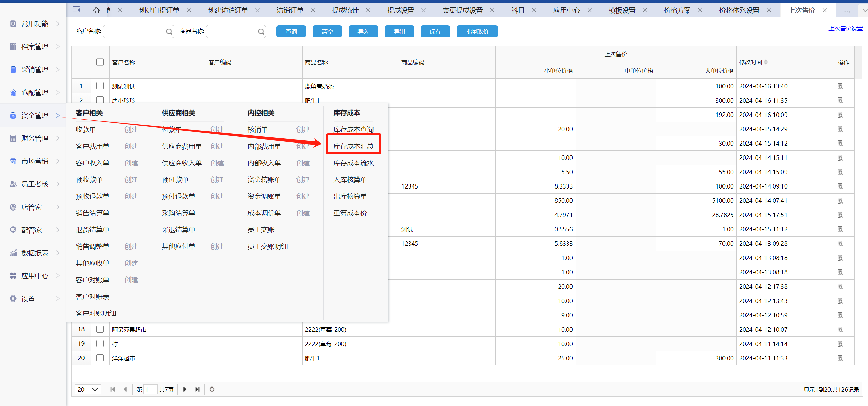Click the page number input field
Screen dimensions: 868x406
(x=150, y=389)
